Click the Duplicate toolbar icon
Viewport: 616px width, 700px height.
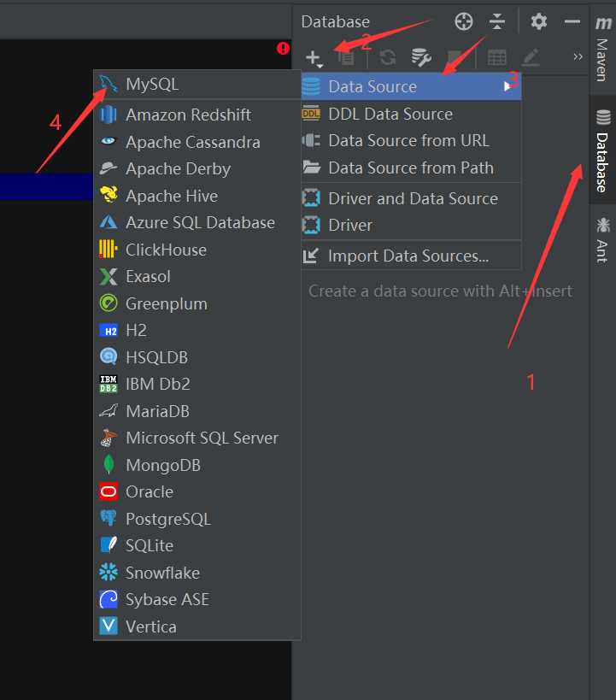pyautogui.click(x=346, y=57)
